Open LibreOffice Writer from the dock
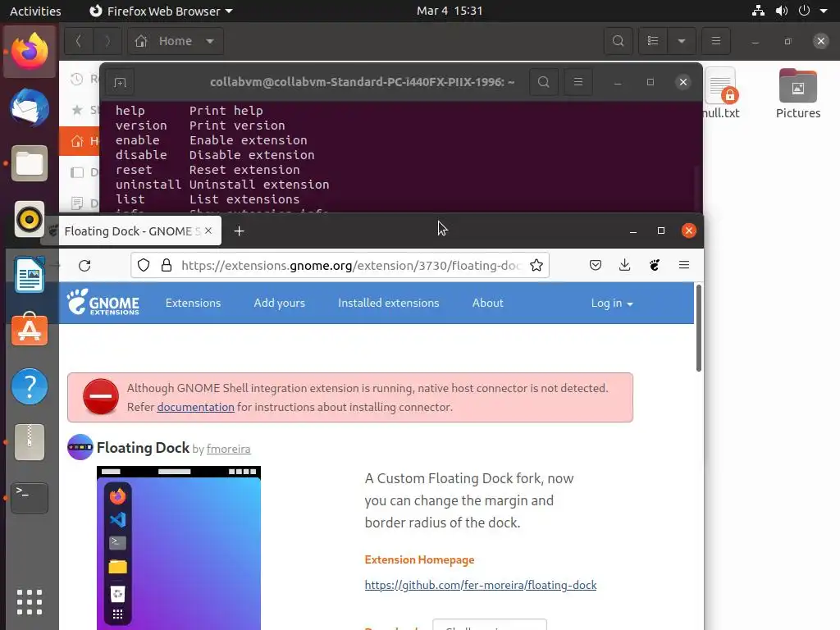 30,275
